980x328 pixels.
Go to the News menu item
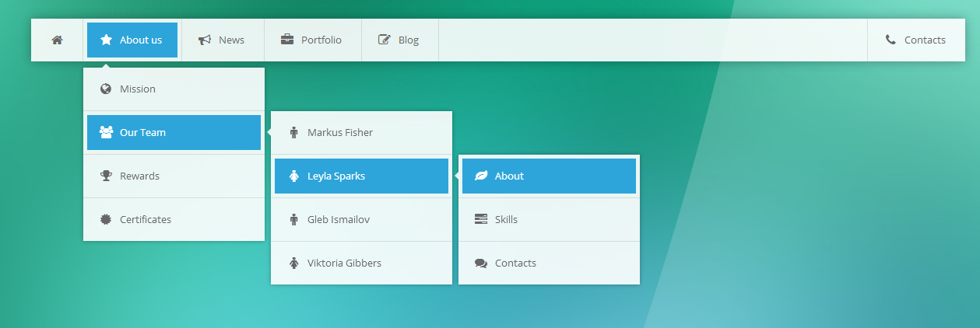tap(223, 40)
